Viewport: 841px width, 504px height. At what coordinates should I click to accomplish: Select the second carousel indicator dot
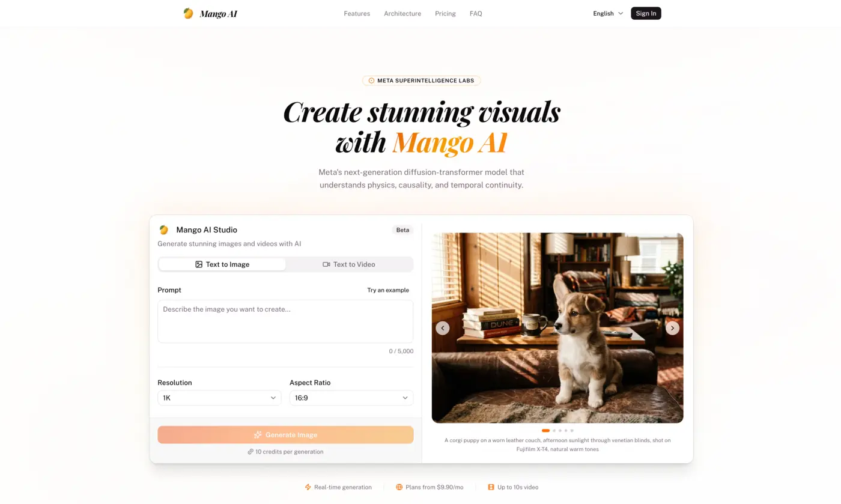pos(554,431)
